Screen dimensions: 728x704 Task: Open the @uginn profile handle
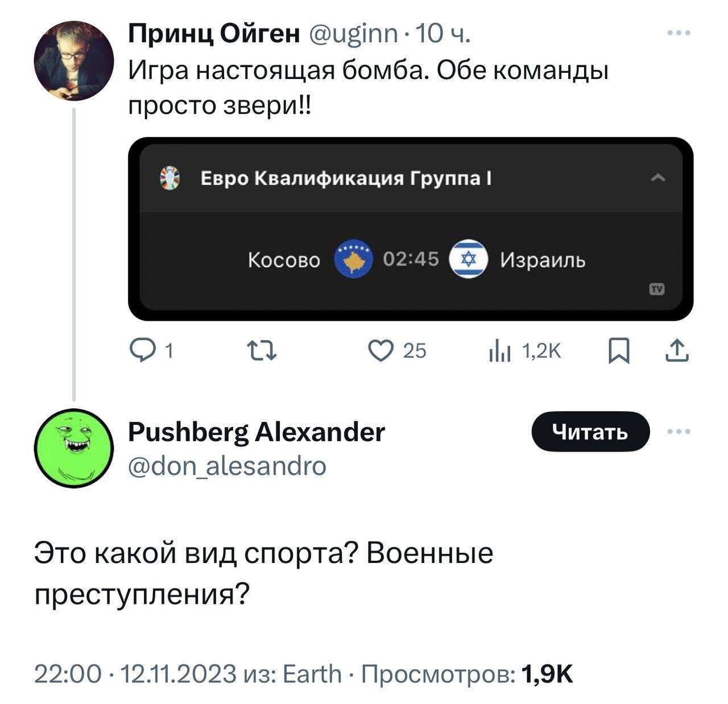pyautogui.click(x=353, y=35)
